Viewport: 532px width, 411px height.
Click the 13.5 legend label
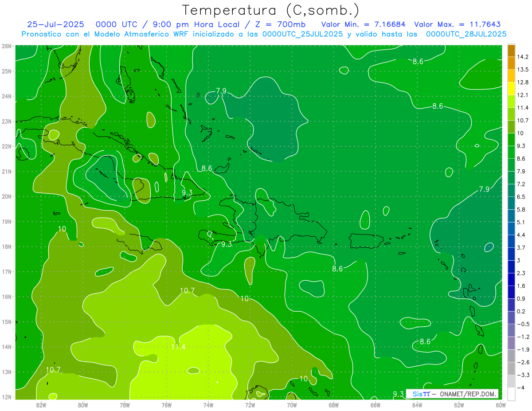[522, 70]
